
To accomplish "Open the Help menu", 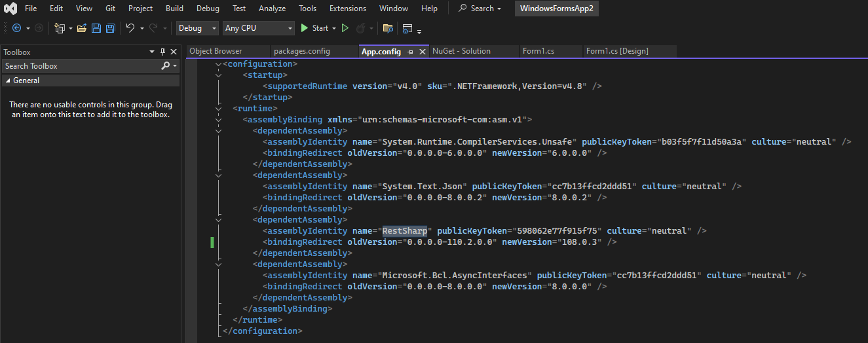I will 429,9.
